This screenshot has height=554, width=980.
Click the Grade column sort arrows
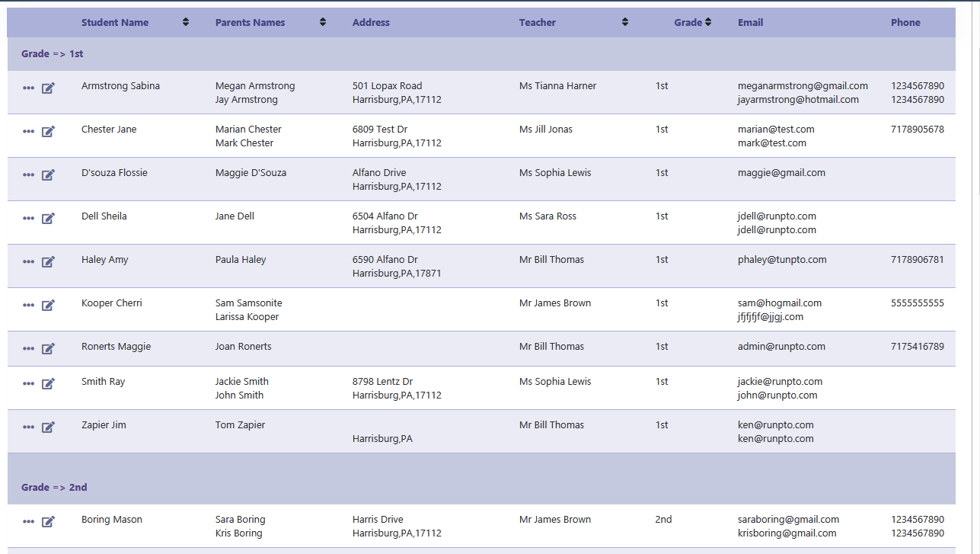pos(708,22)
